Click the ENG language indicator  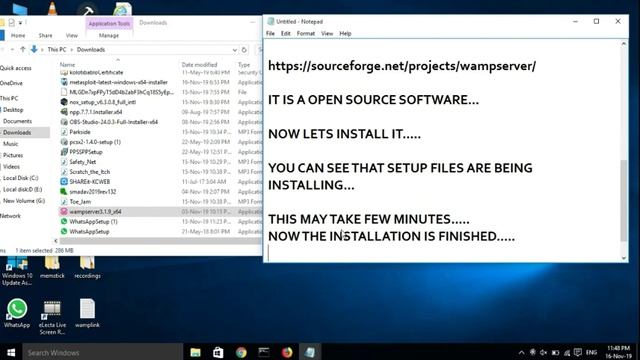[x=591, y=352]
